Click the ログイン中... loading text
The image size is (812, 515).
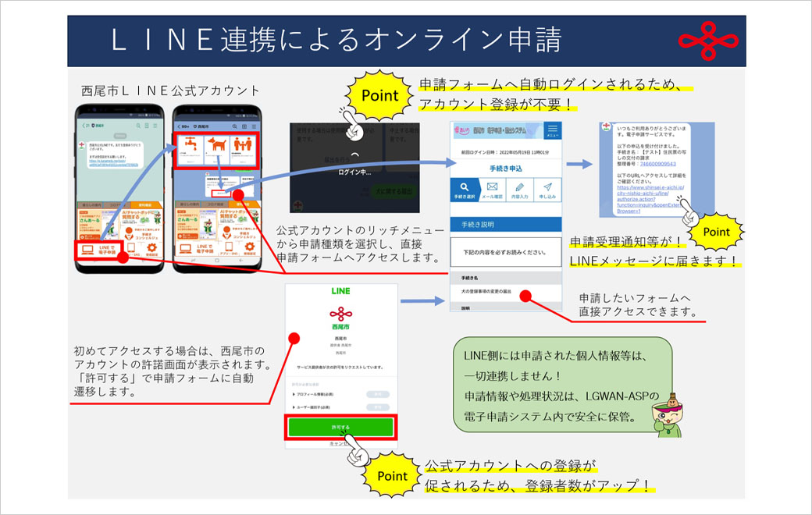point(354,172)
